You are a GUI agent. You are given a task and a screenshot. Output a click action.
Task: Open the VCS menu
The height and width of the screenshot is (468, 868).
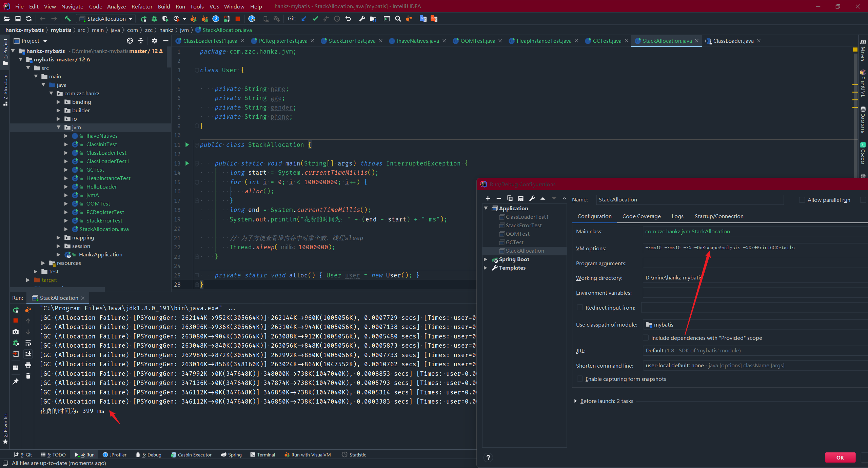[214, 6]
